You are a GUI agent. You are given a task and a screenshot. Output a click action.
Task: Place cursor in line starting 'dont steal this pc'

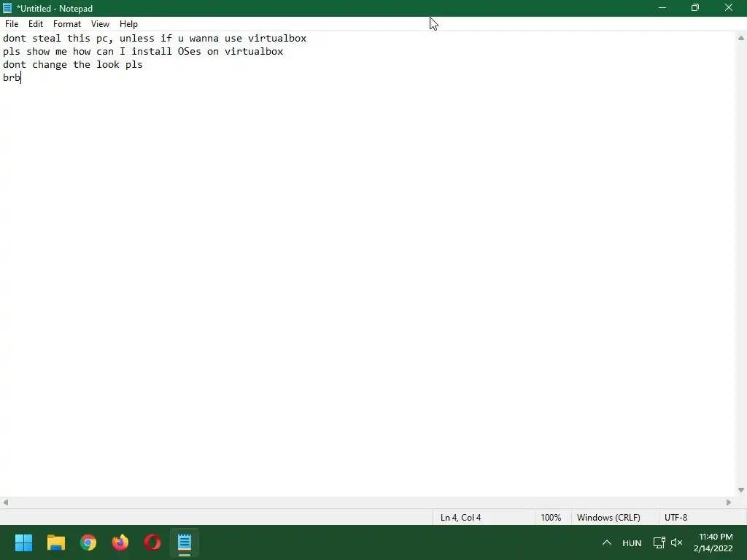tap(155, 38)
